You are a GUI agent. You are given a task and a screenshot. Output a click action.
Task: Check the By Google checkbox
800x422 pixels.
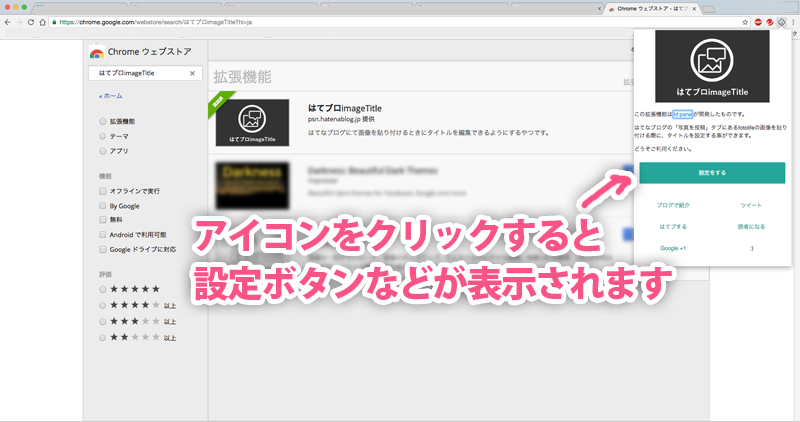tap(103, 206)
